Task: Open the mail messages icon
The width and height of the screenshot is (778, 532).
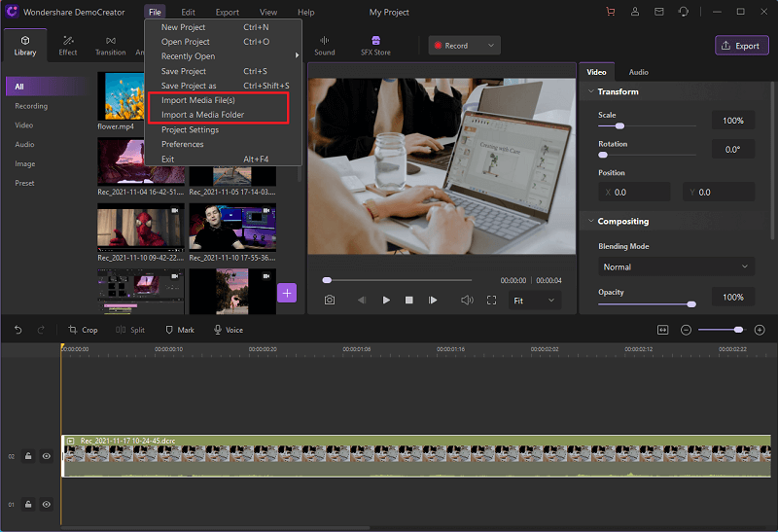Action: coord(659,12)
